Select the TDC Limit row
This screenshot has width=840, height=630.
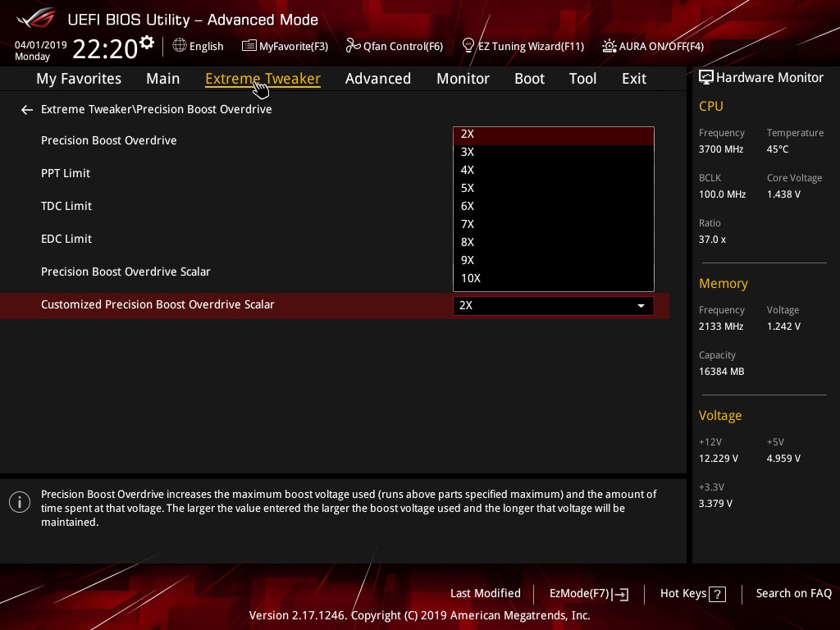tap(66, 206)
